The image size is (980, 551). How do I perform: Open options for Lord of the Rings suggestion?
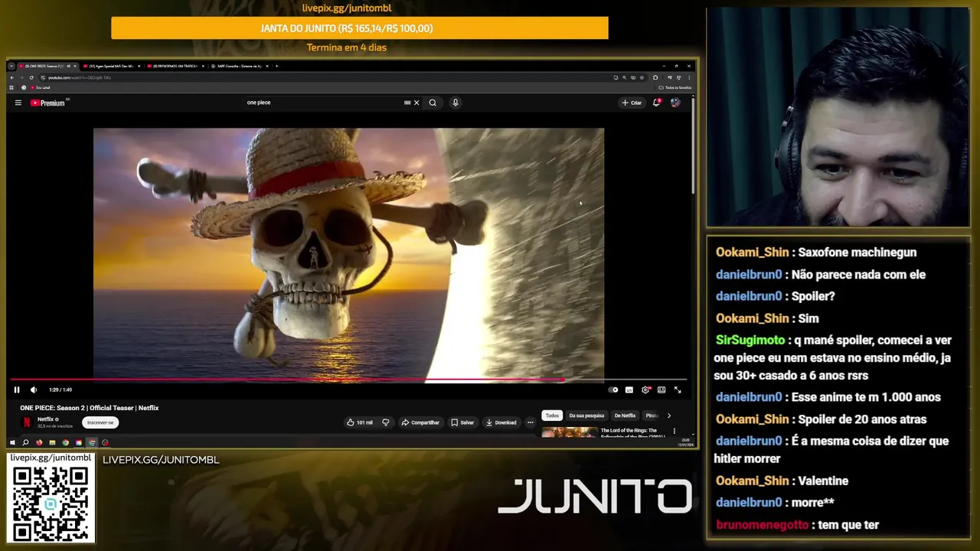(x=675, y=431)
